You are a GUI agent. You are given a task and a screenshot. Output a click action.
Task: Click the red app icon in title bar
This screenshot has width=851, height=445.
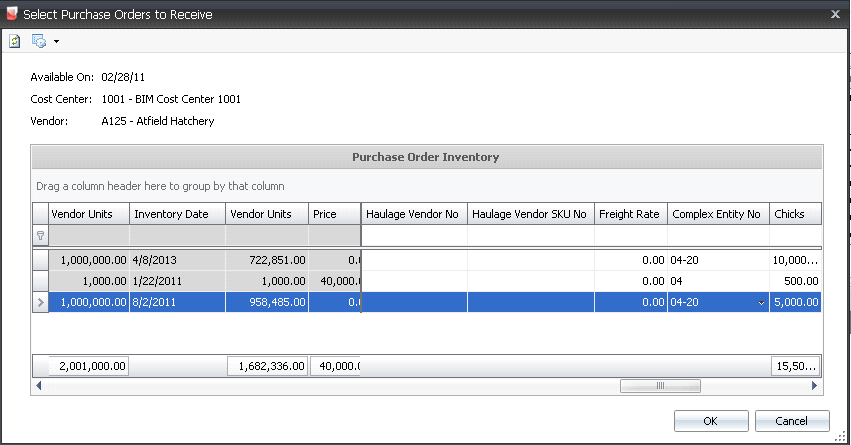[x=11, y=14]
